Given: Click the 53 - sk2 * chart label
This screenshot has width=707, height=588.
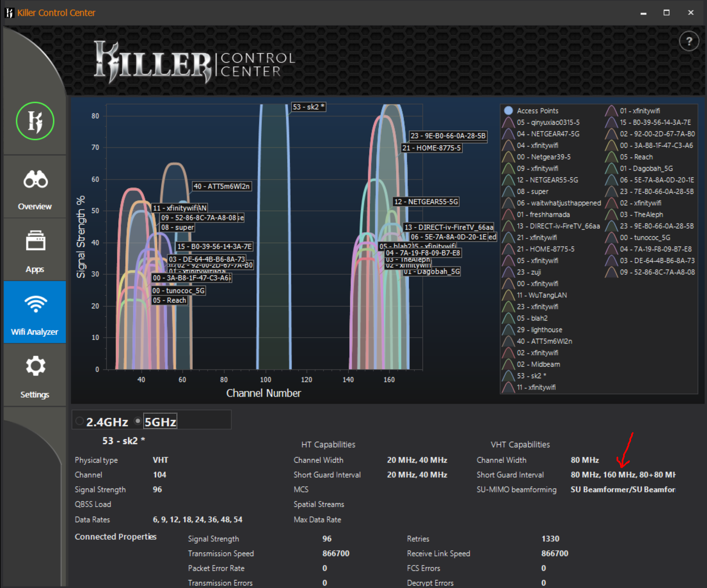Looking at the screenshot, I should (308, 107).
